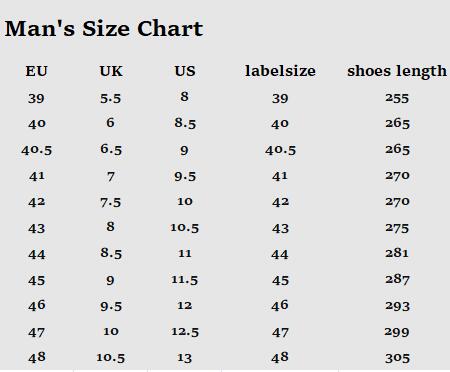Click the Man's Size Chart title
Viewport: 450px width, 372px height.
click(104, 29)
